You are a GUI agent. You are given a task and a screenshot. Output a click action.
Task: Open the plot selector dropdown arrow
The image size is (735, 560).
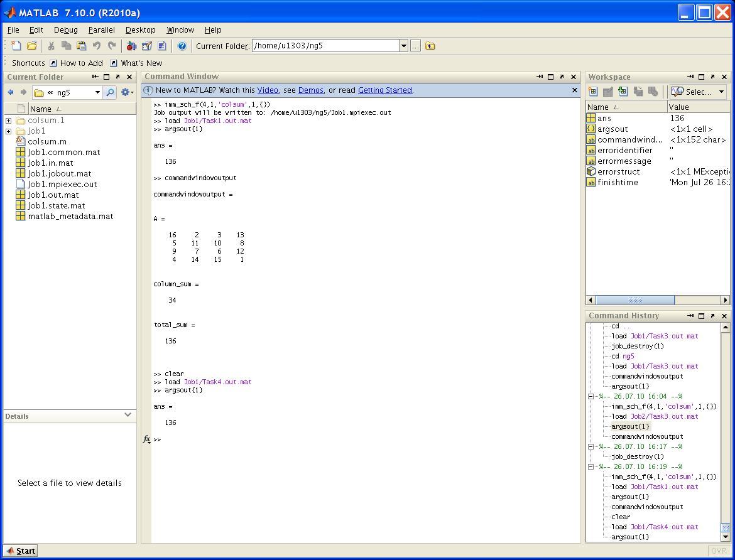[721, 92]
